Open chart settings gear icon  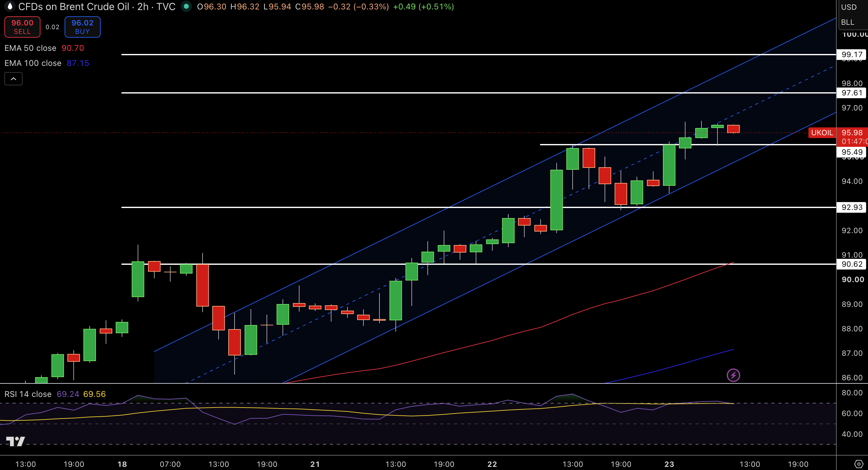point(859,464)
